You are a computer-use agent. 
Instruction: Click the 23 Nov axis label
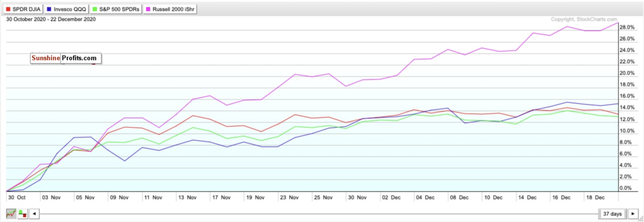click(289, 197)
